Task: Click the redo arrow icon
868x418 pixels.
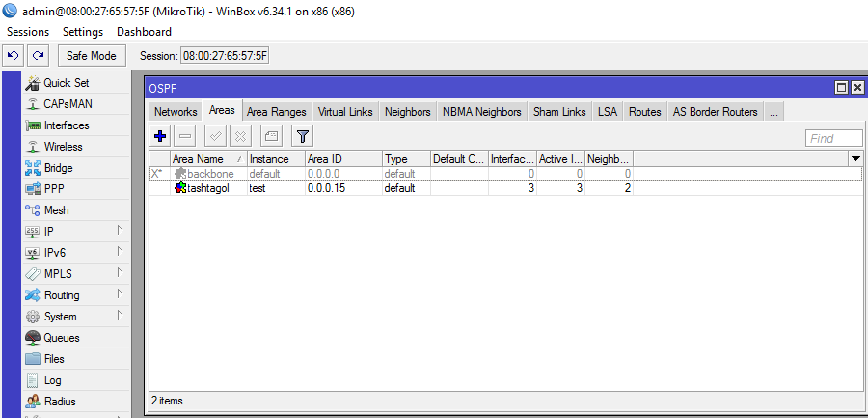Action: pos(39,55)
